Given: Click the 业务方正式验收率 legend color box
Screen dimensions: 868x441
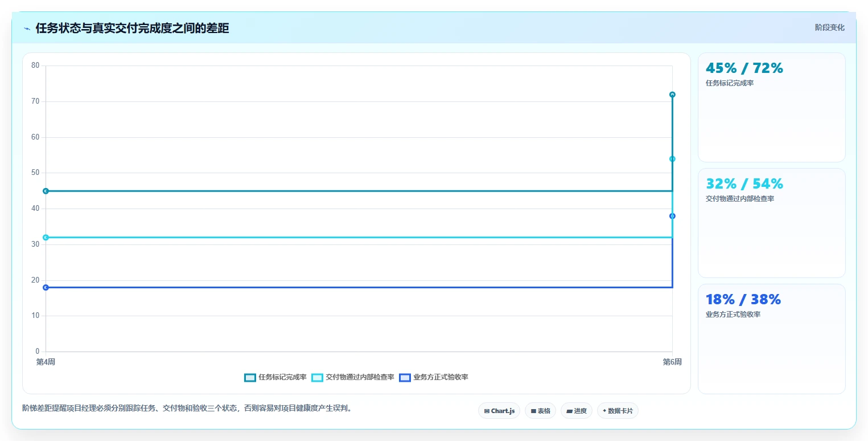Looking at the screenshot, I should 405,378.
